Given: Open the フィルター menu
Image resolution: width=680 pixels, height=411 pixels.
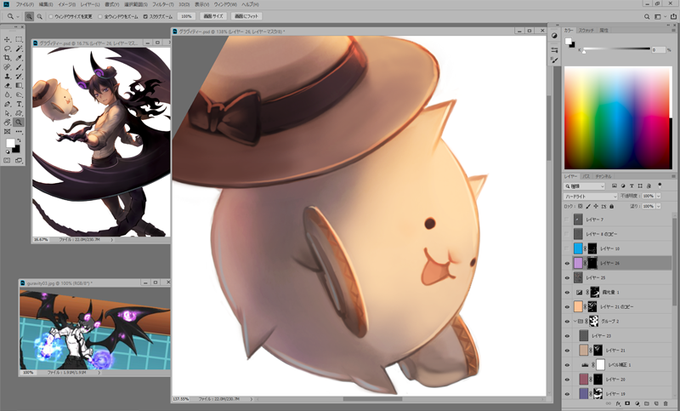Looking at the screenshot, I should (163, 4).
